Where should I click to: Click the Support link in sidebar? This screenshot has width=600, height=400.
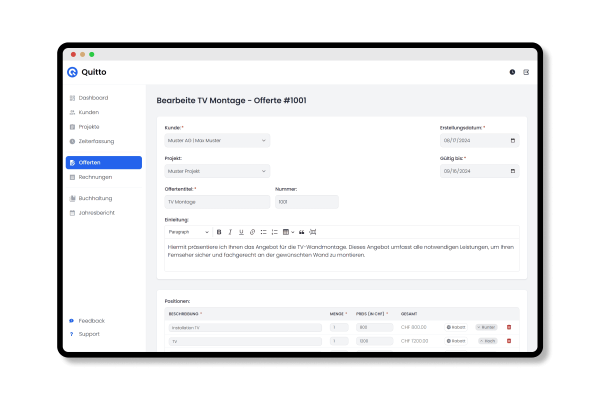tap(89, 334)
